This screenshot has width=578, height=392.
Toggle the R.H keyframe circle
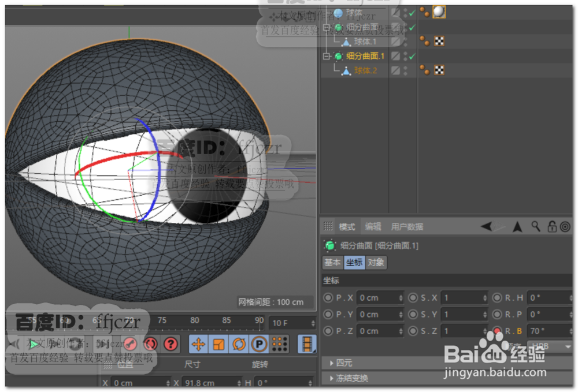(497, 297)
